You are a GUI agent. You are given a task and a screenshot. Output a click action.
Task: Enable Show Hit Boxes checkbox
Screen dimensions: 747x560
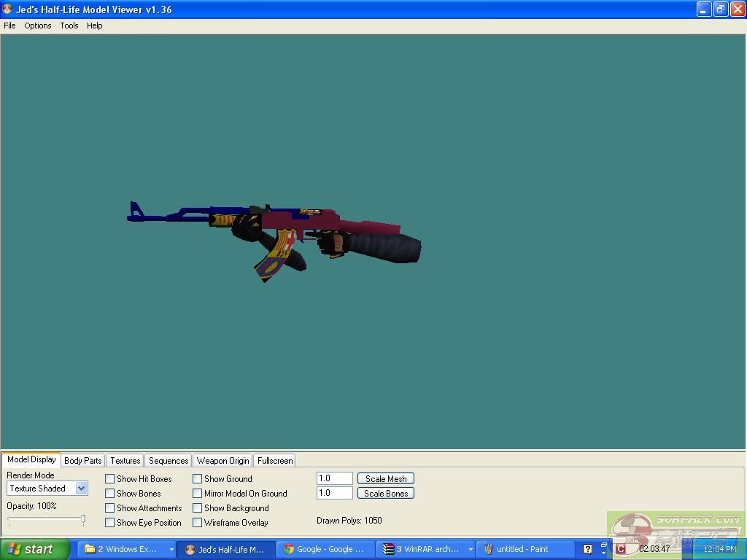click(x=109, y=479)
